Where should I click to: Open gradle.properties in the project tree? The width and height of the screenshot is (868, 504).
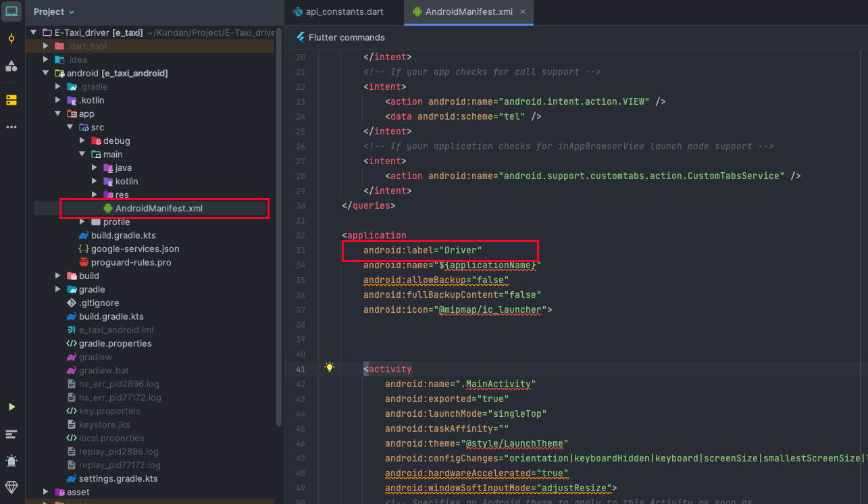click(x=116, y=343)
